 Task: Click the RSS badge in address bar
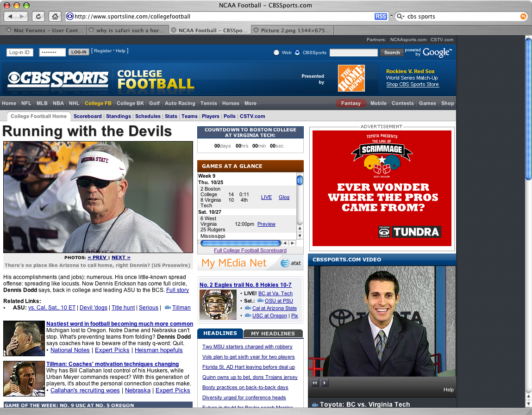[x=381, y=16]
